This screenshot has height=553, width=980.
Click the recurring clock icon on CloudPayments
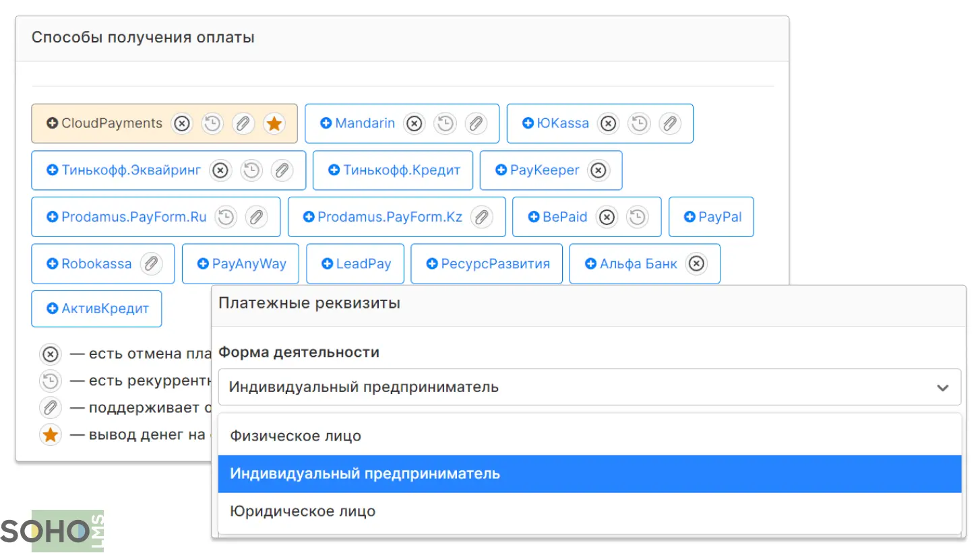tap(212, 123)
